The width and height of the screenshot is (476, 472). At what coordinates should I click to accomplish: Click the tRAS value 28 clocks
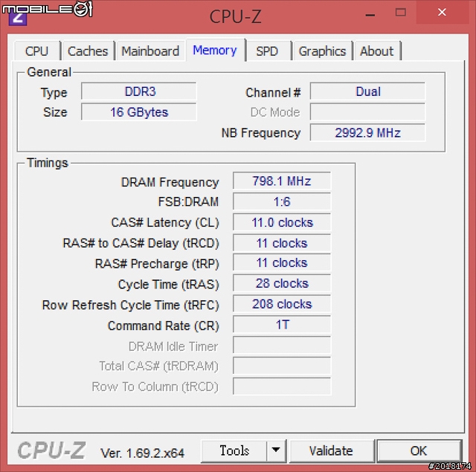click(x=282, y=283)
